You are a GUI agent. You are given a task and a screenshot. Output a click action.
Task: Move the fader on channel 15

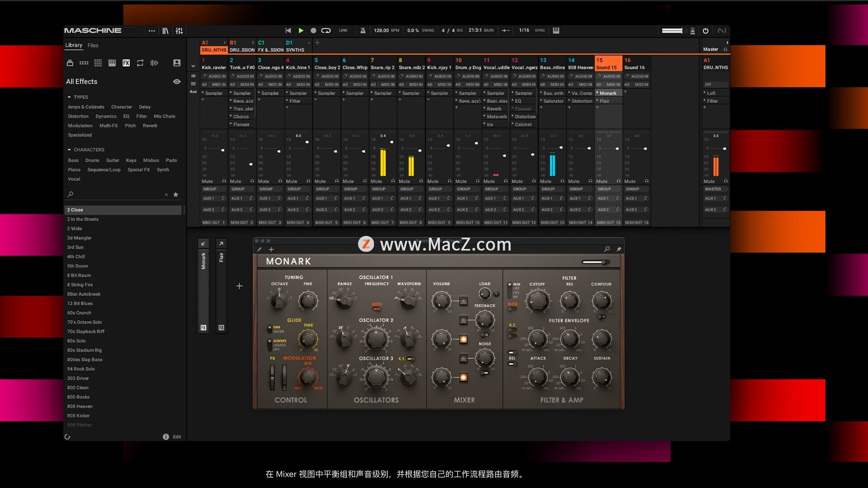click(617, 149)
